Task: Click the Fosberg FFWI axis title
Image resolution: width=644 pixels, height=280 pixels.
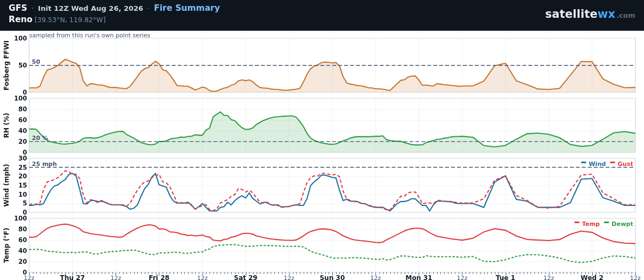Action: click(x=6, y=65)
